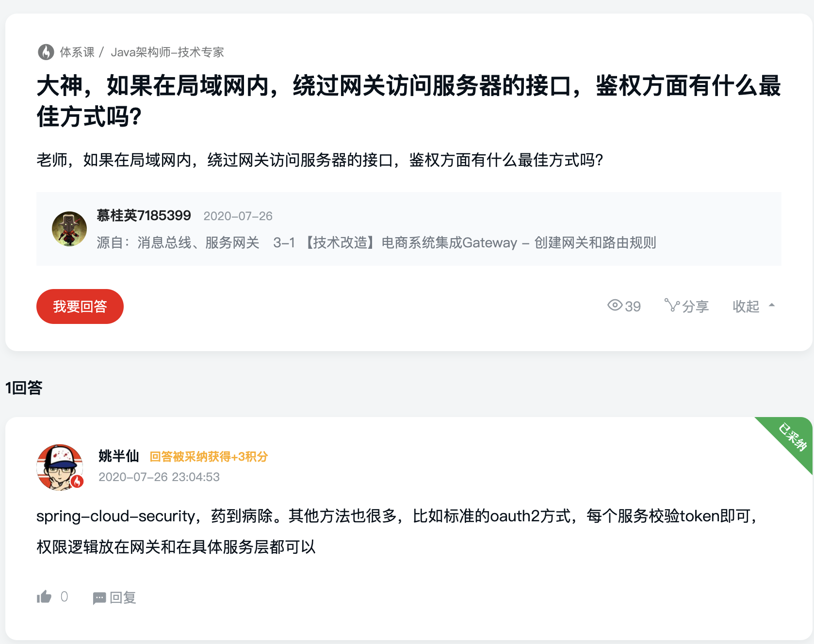Open 姚半仙's profile avatar
The image size is (814, 644).
pos(59,467)
